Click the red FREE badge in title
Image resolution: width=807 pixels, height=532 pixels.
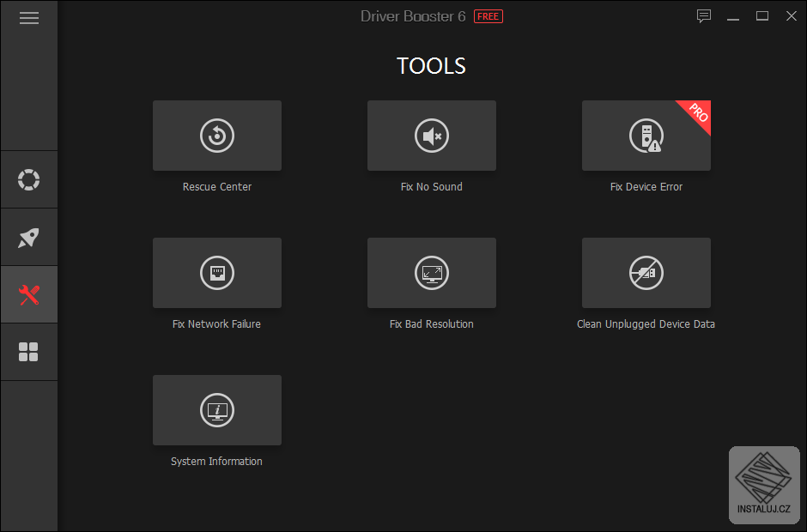click(x=488, y=16)
